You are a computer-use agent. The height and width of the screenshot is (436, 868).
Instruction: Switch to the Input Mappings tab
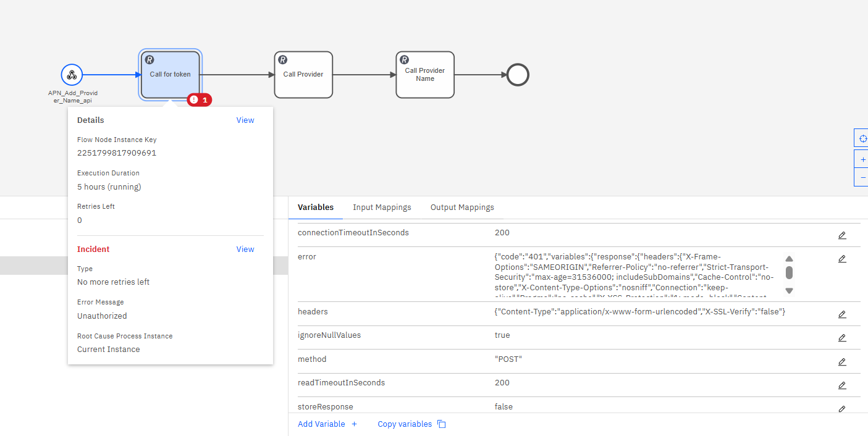point(382,207)
